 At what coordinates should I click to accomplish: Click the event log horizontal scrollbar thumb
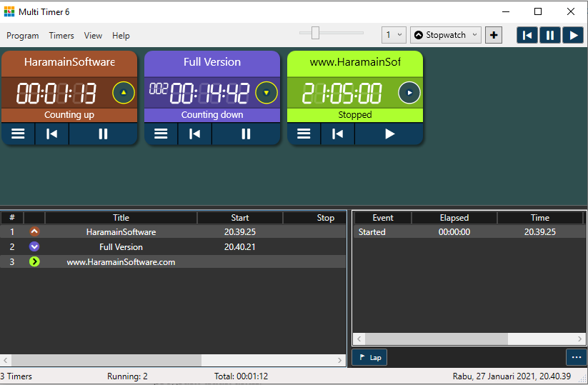437,339
